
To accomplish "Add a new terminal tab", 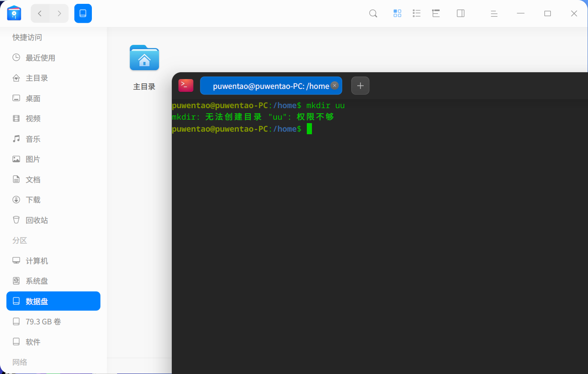I will [360, 85].
